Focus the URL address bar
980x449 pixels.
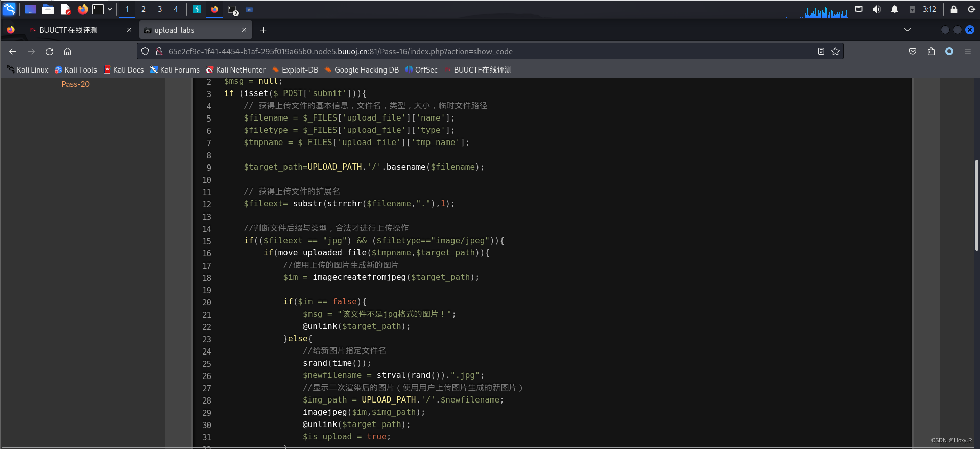coord(490,51)
